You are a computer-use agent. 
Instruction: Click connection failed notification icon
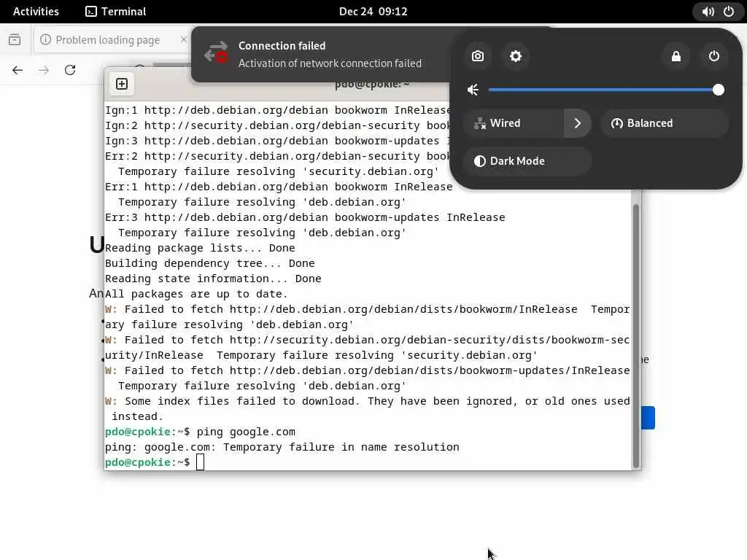point(216,52)
